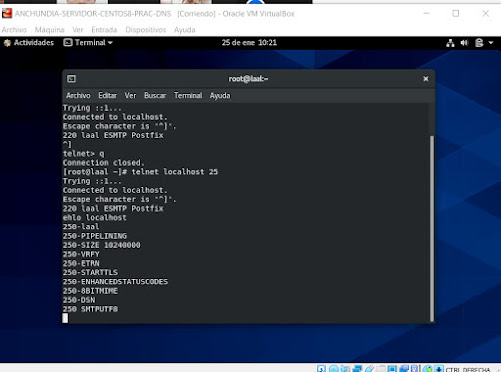Click the VirtualBox window app icon
This screenshot has width=501, height=372.
click(7, 14)
